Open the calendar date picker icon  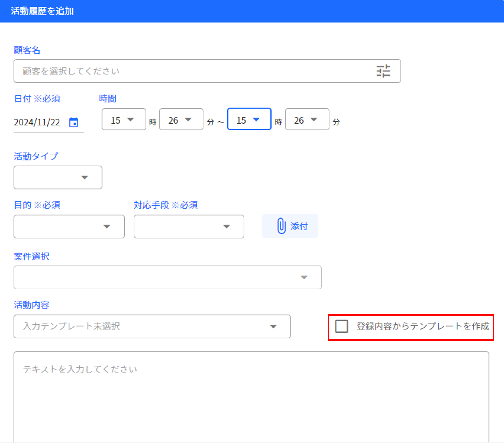coord(74,122)
